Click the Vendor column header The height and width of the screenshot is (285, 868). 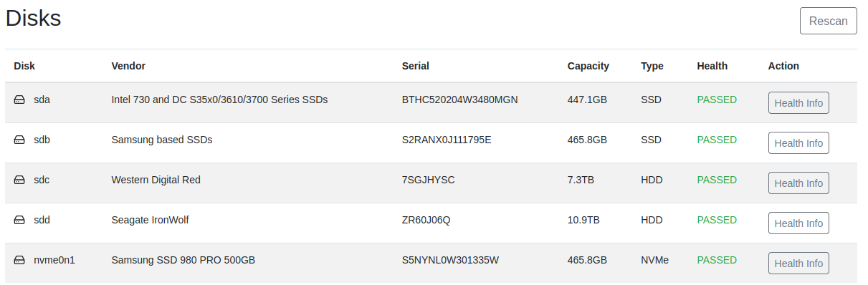128,66
